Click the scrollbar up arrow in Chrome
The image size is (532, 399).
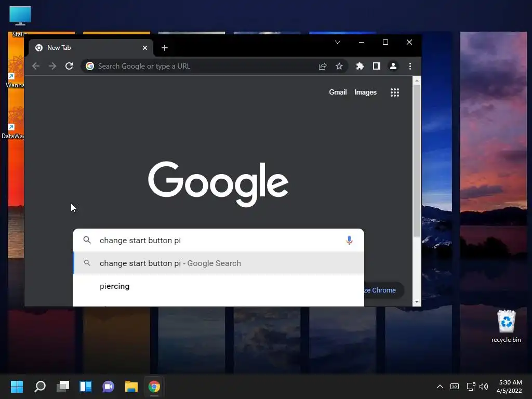pyautogui.click(x=417, y=81)
